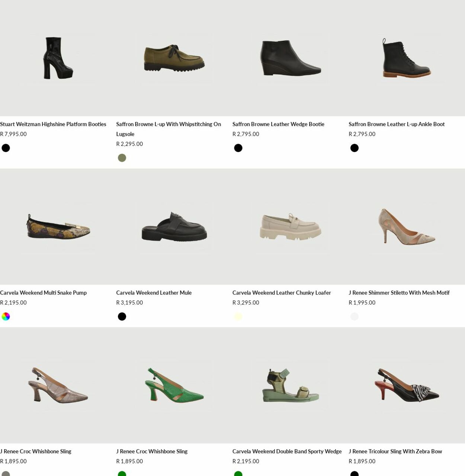Select cream swatch under Leather Chunky Loafer
Viewport: 465px width, 476px height.
point(238,316)
